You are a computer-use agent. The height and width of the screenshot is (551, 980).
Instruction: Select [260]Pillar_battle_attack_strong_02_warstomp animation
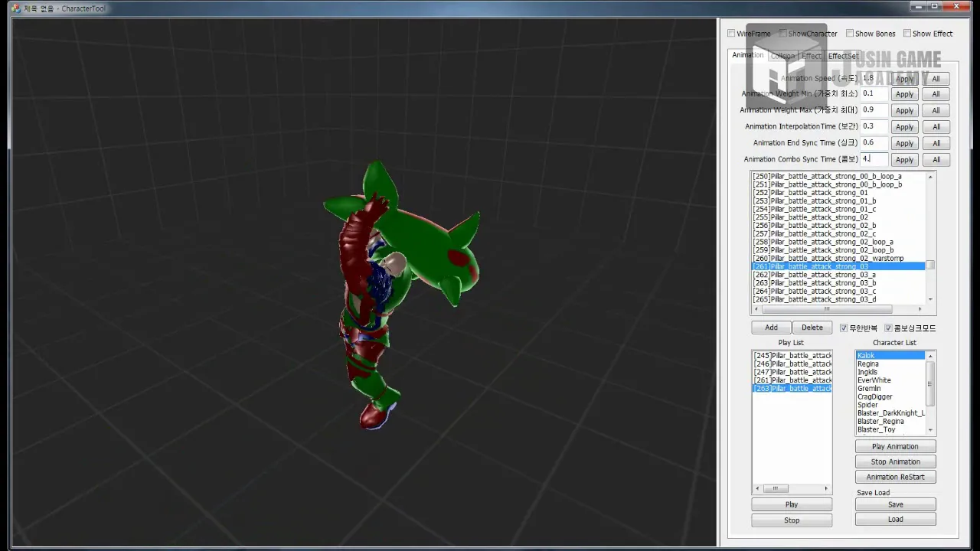(x=838, y=259)
